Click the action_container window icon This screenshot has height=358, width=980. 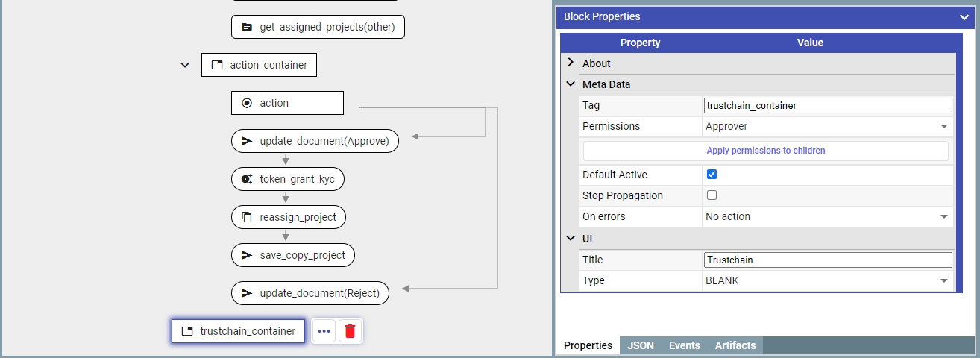click(217, 65)
